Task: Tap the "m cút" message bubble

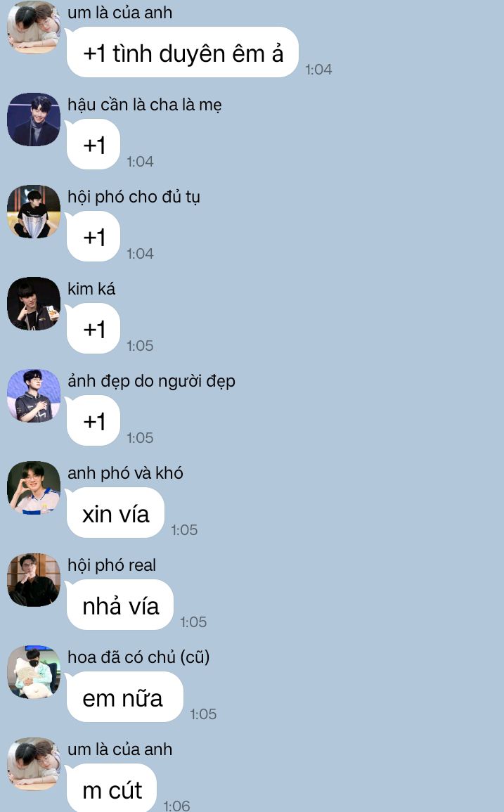Action: (x=111, y=789)
